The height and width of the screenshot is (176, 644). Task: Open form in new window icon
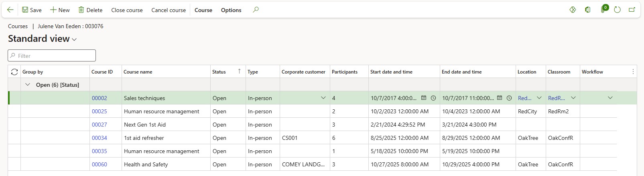click(632, 10)
